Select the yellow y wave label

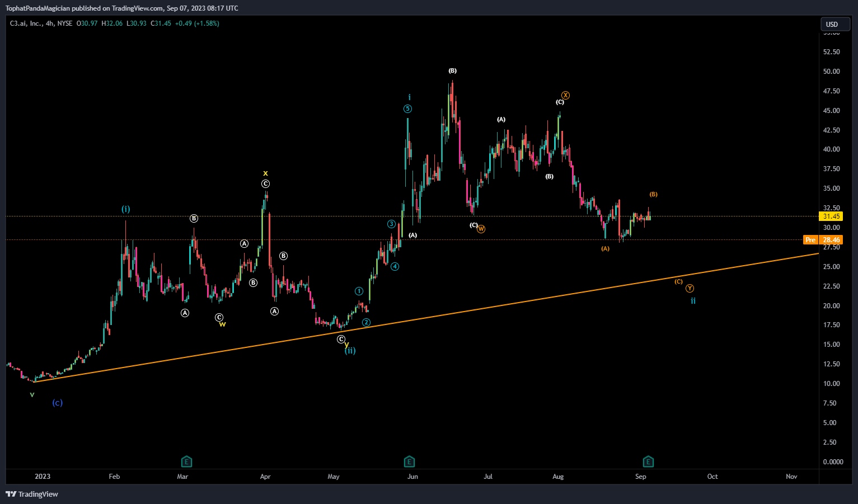pyautogui.click(x=347, y=344)
